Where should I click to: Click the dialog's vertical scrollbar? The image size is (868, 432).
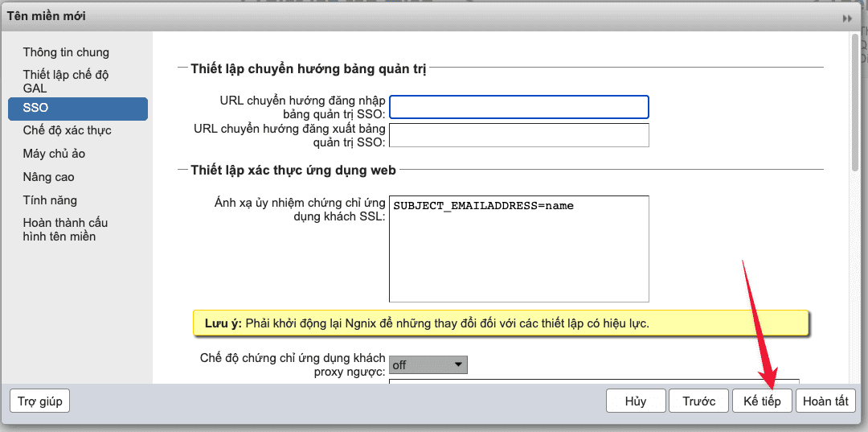(854, 105)
